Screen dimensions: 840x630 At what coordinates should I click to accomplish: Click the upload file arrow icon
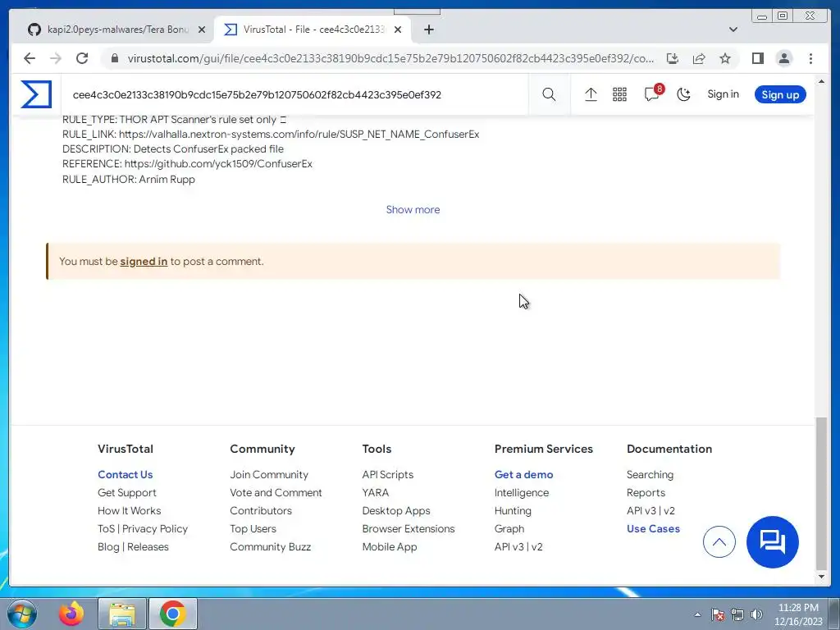[591, 95]
